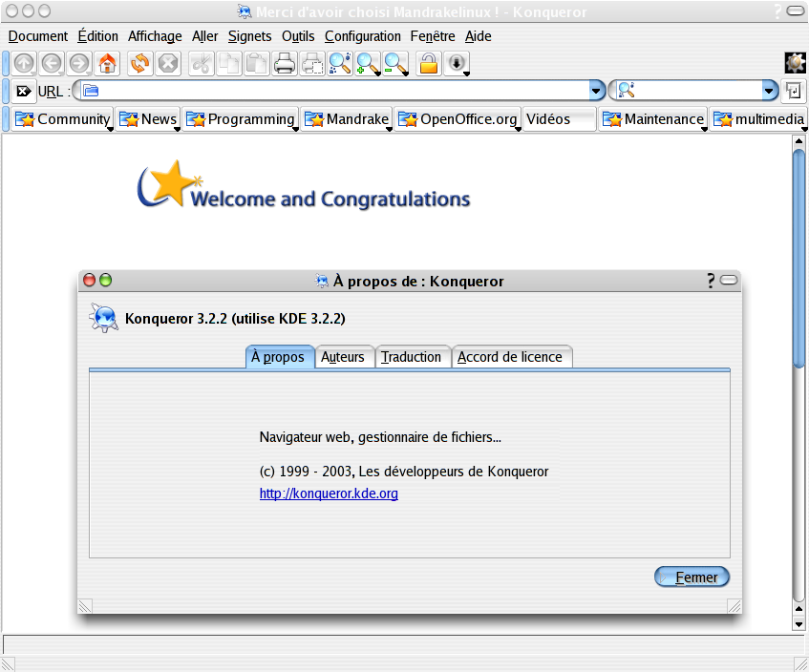The image size is (809, 672).
Task: Click the Security padlock icon
Action: pyautogui.click(x=429, y=63)
